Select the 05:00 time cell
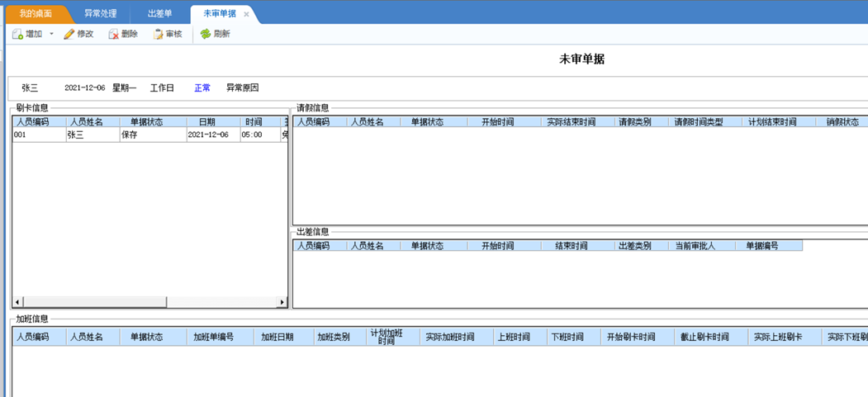 tap(260, 135)
